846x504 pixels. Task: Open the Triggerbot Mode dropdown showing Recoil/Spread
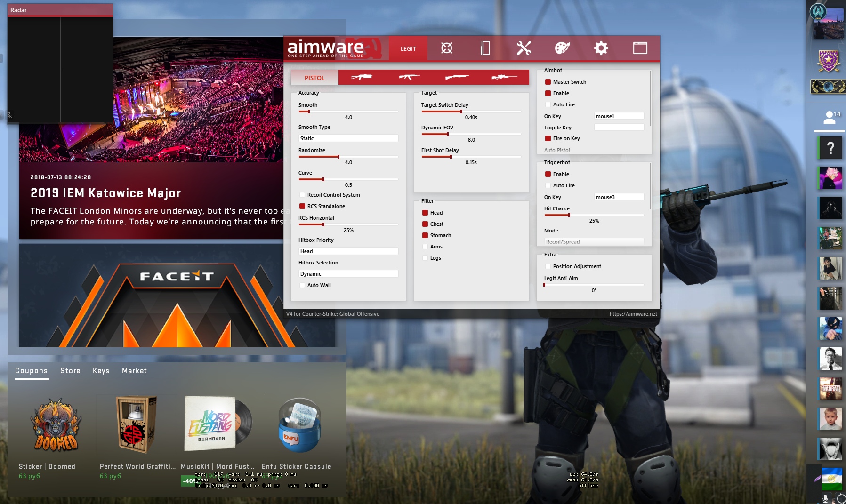(594, 242)
